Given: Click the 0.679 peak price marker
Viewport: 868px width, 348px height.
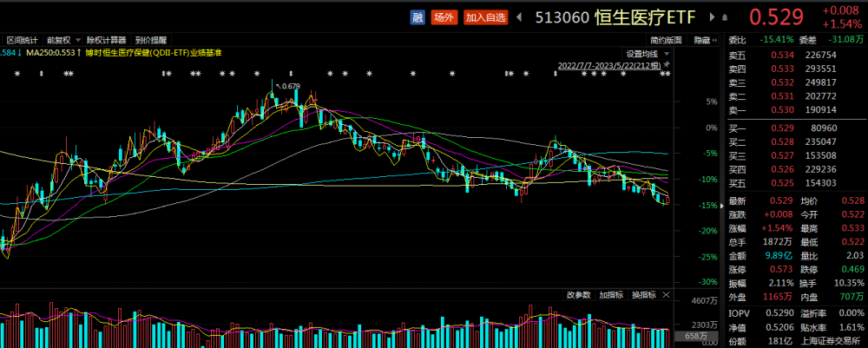Looking at the screenshot, I should tap(290, 86).
